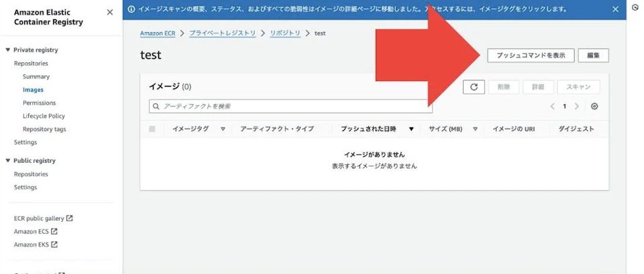Open Repository tags in the sidebar
The width and height of the screenshot is (644, 274).
(44, 129)
